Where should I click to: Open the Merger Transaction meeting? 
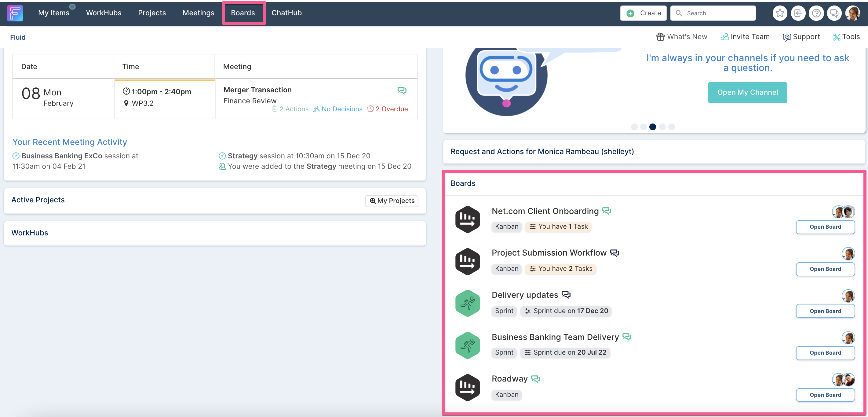pyautogui.click(x=258, y=90)
